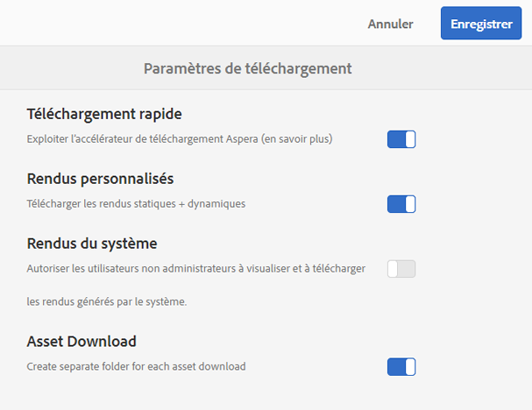Select the "Rendus du système" heading

click(x=92, y=243)
